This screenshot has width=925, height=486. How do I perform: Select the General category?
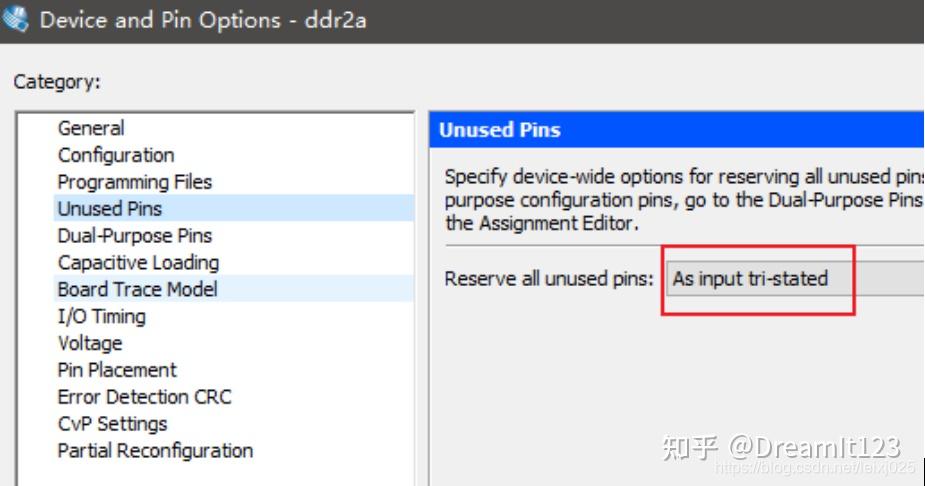[x=91, y=128]
